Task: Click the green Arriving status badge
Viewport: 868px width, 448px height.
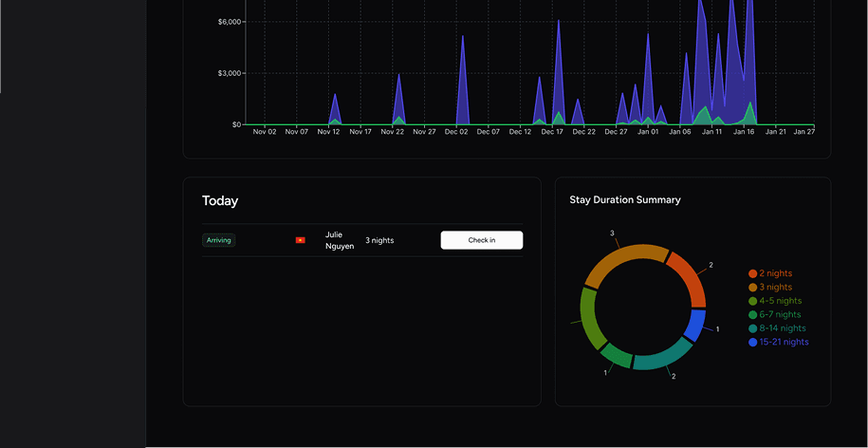Action: (x=218, y=240)
